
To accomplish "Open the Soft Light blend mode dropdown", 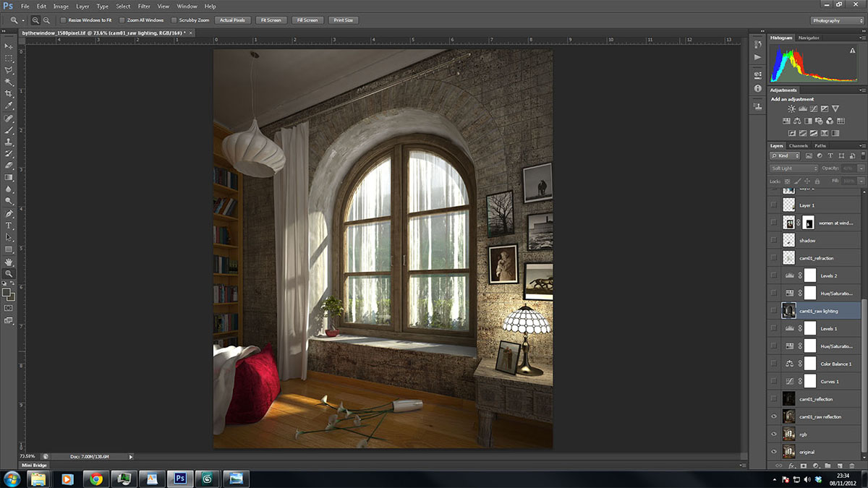I will coord(793,168).
